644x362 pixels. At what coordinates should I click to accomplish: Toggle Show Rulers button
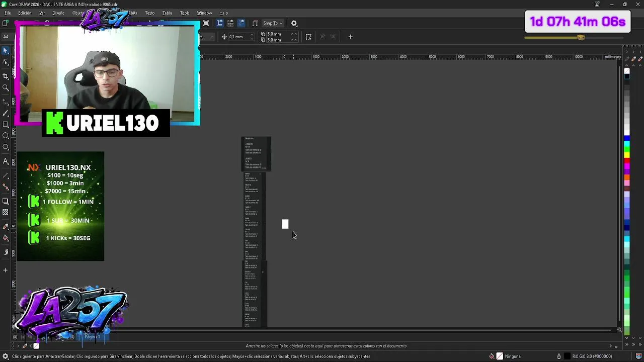[220, 23]
